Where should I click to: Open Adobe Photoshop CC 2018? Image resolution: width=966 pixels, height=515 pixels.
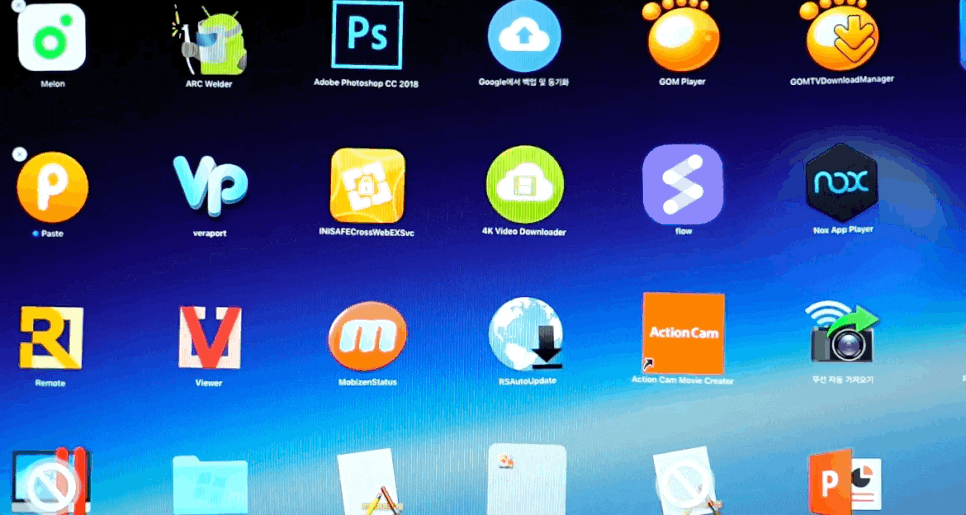click(367, 34)
